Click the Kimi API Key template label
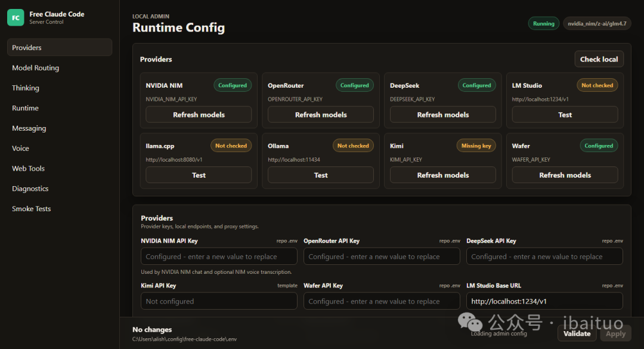The height and width of the screenshot is (349, 644). coord(287,285)
